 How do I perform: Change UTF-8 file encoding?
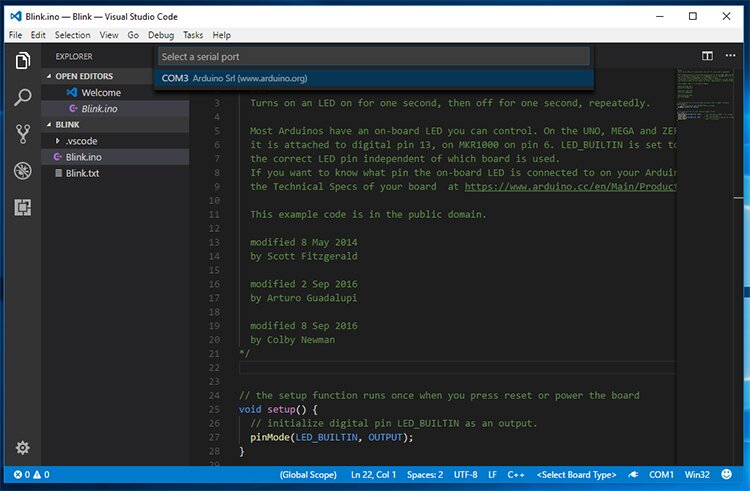pos(465,474)
